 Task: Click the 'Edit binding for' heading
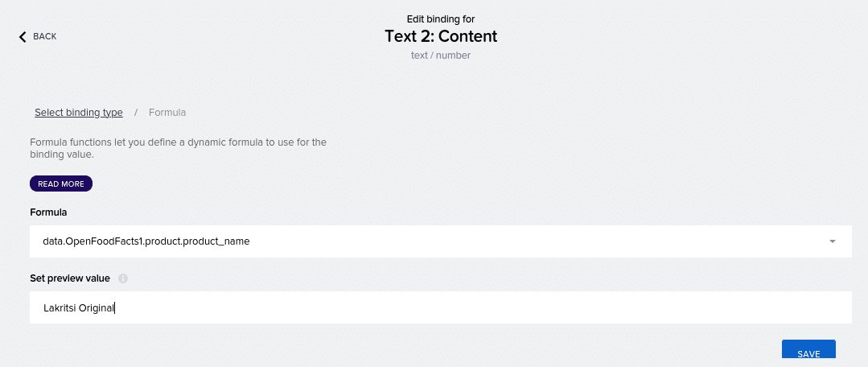point(441,19)
